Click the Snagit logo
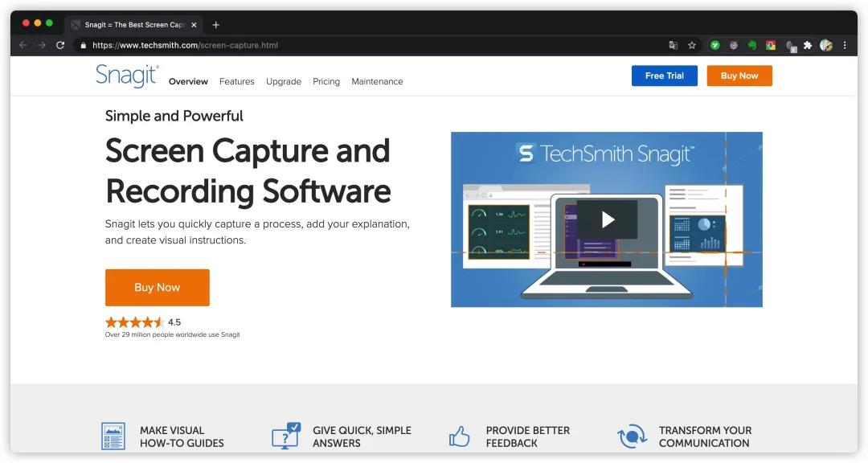Viewport: 868px width, 463px height. (x=127, y=76)
